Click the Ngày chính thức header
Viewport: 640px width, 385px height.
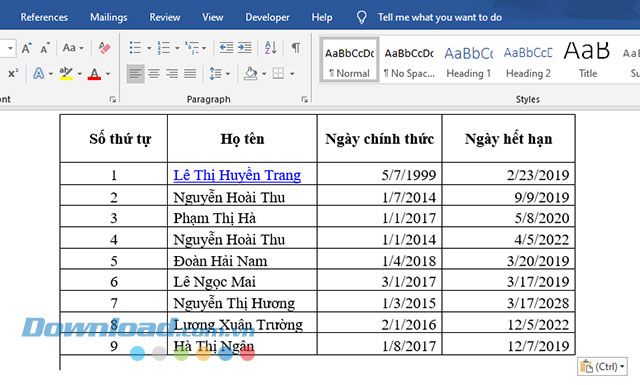click(380, 139)
